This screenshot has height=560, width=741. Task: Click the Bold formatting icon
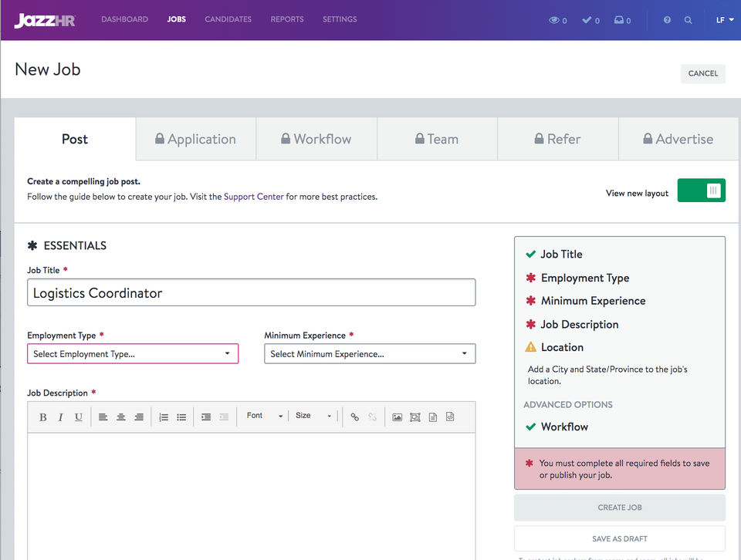click(42, 417)
